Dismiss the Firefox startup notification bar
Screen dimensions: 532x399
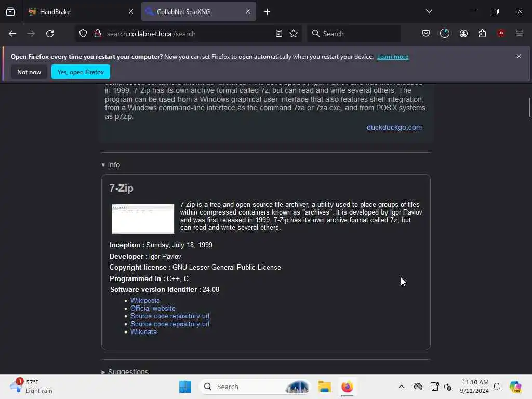[519, 56]
